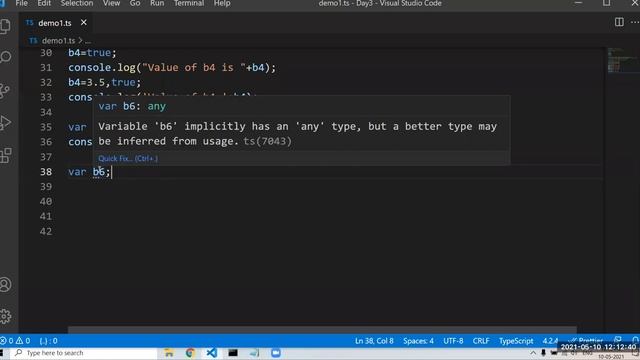Change encoding via UTF-8 indicator
This screenshot has height=360, width=640.
coord(453,340)
